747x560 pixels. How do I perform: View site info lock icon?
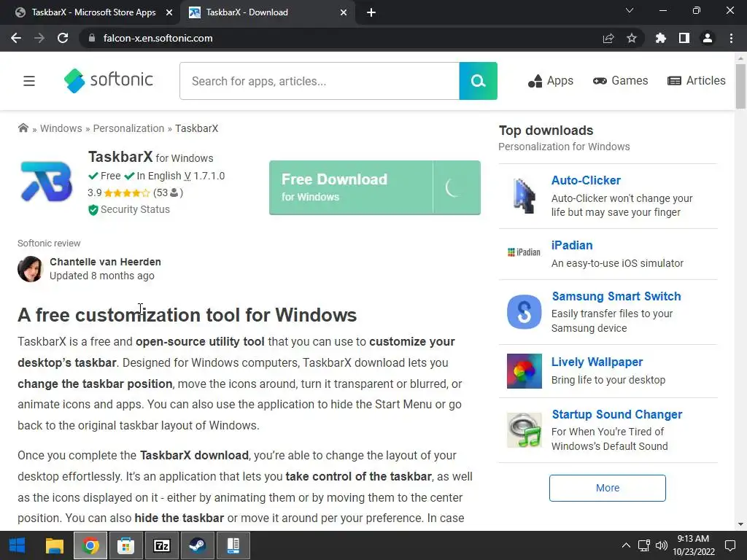92,38
